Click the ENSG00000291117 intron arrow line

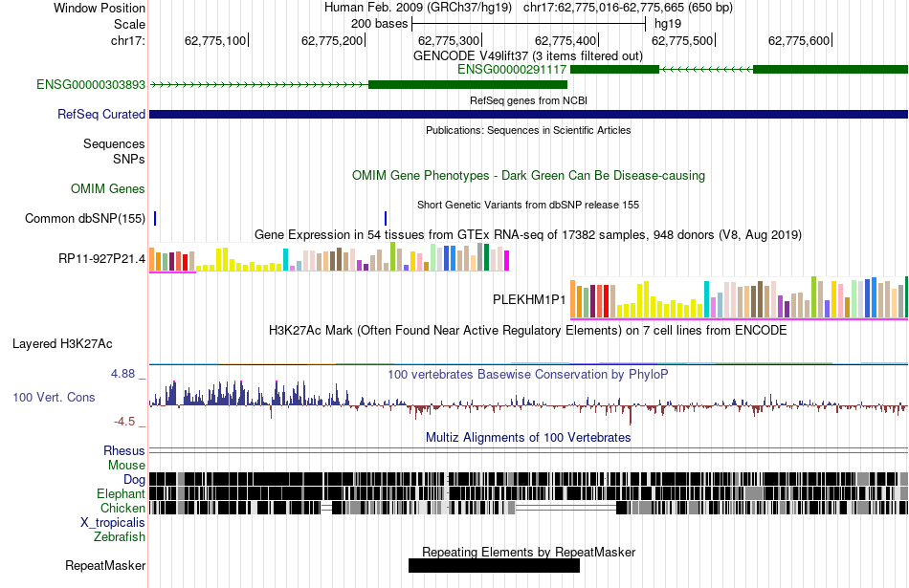coord(706,70)
